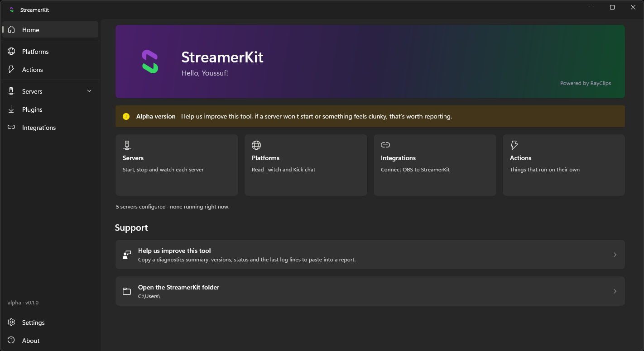Screen dimensions: 644x351
Task: Open Settings page label
Action: pos(34,323)
